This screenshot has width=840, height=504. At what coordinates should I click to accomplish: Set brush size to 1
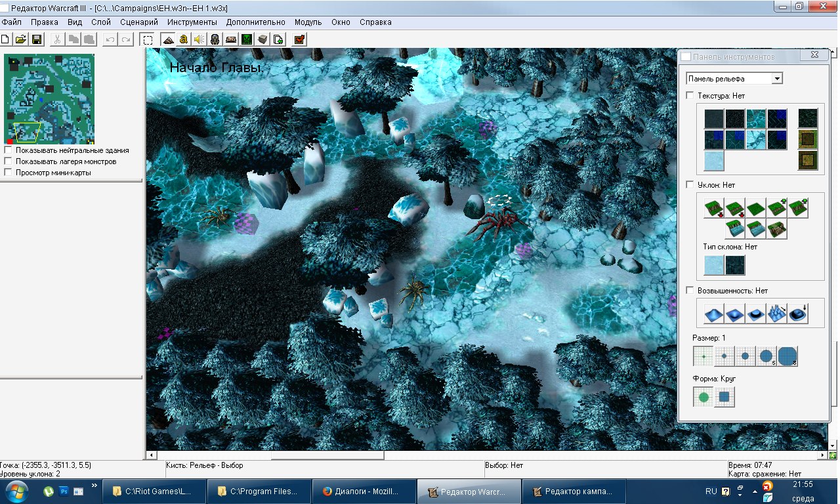pos(703,356)
